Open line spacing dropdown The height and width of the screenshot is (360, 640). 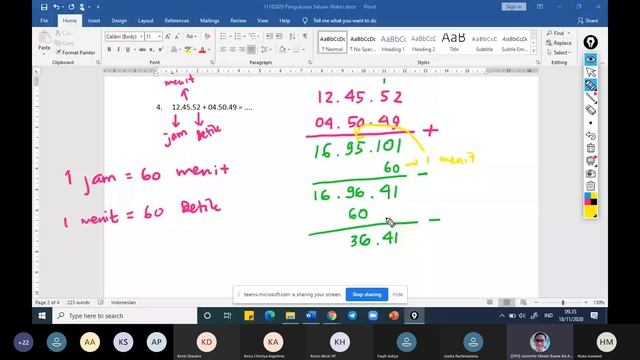coord(266,49)
